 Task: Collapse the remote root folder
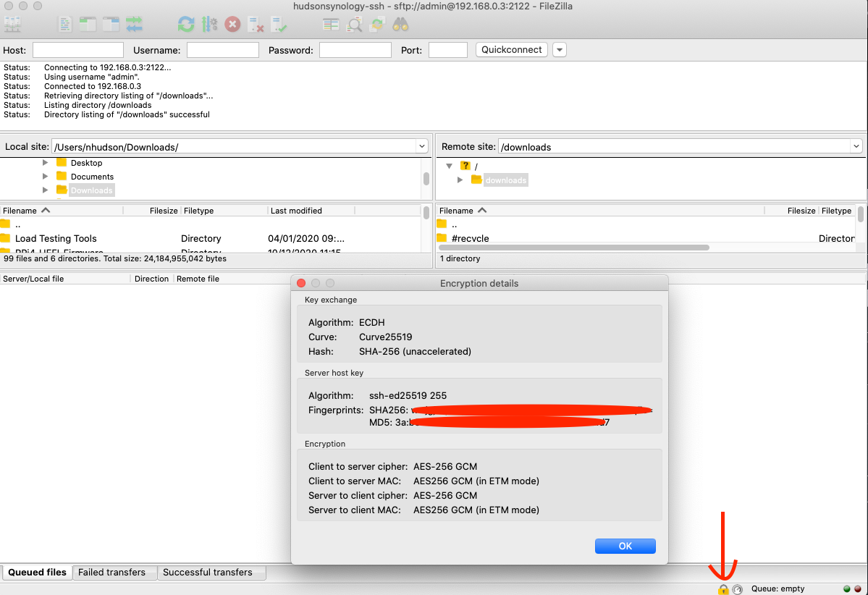coord(450,166)
